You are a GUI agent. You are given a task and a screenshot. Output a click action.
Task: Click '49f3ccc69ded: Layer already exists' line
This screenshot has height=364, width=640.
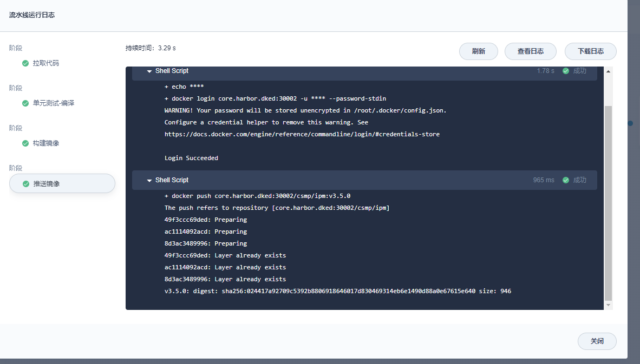tap(225, 256)
